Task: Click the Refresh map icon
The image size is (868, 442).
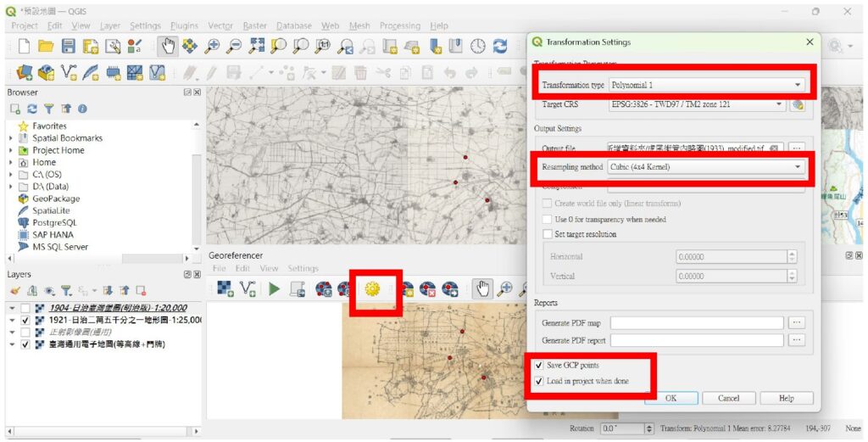Action: pos(500,47)
